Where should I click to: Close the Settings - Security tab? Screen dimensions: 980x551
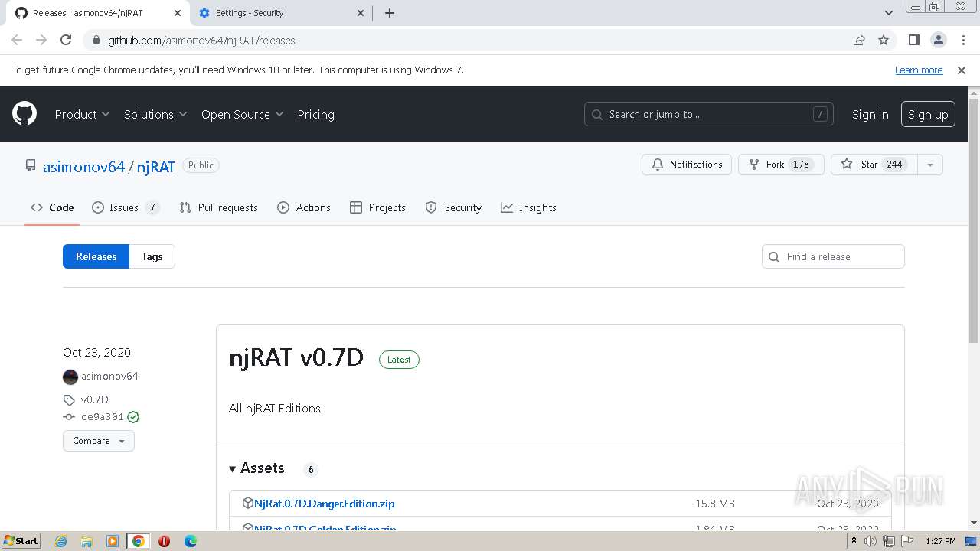361,13
